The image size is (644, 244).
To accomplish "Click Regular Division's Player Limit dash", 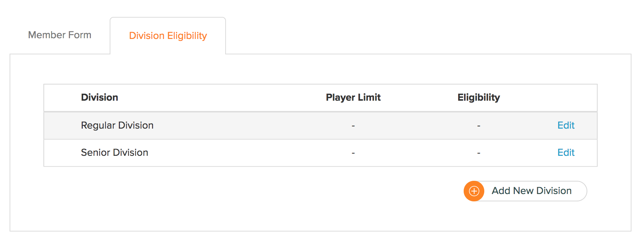I will 353,126.
